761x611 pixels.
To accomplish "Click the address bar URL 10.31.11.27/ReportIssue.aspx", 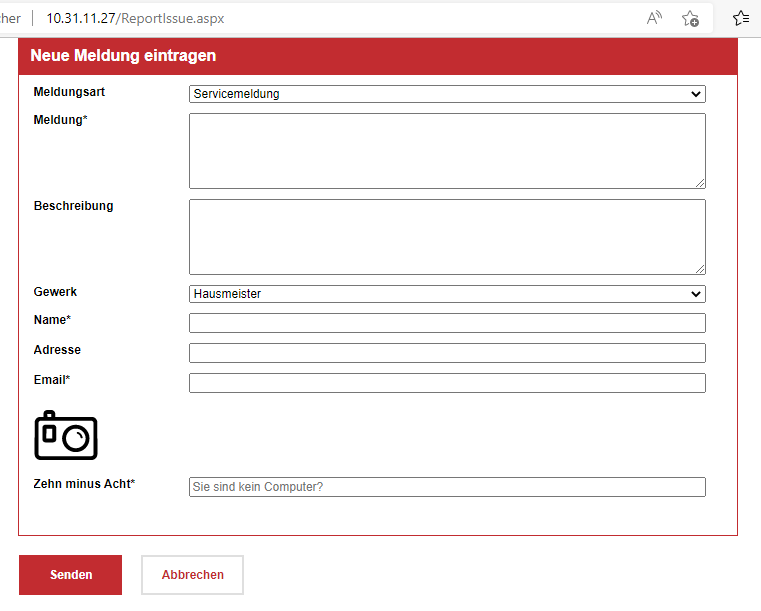I will [x=135, y=18].
